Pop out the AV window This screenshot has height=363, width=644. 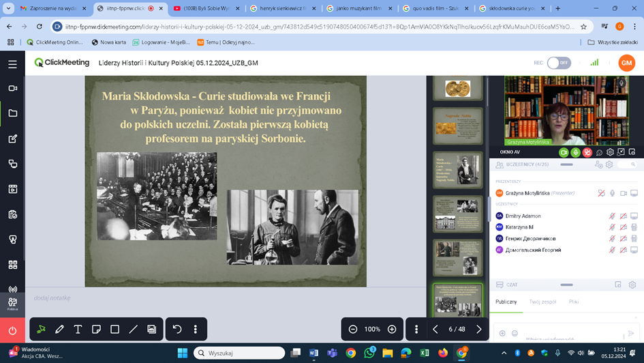(x=632, y=152)
